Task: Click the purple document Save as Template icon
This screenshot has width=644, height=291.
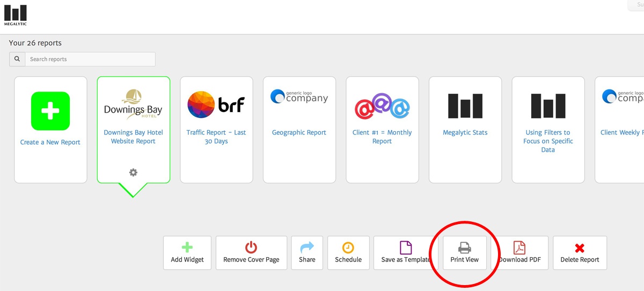Action: click(406, 248)
